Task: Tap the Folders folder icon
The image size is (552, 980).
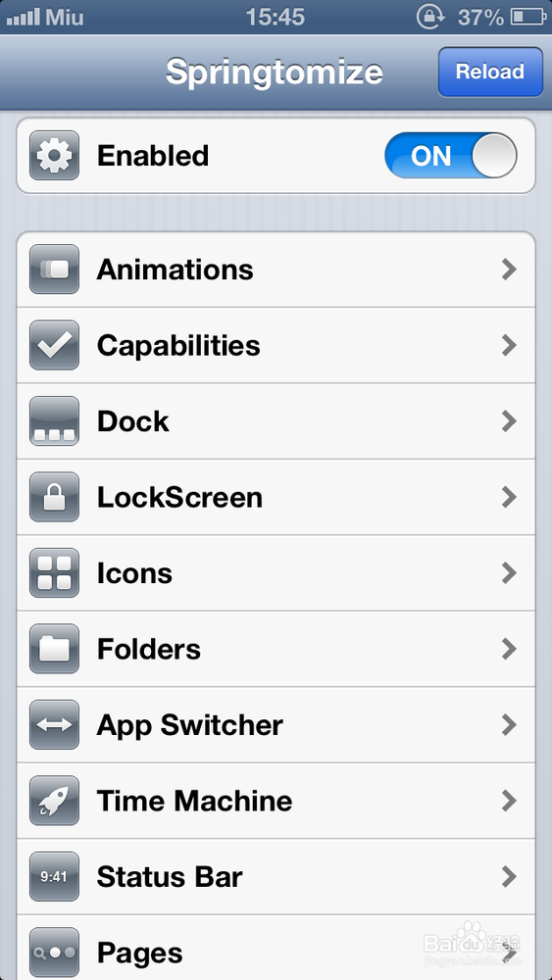Action: 54,649
